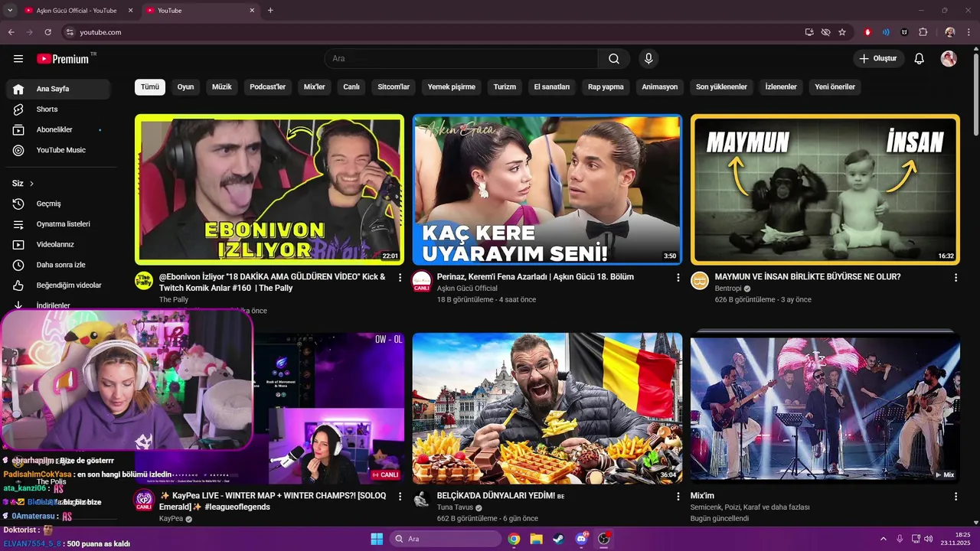Screen dimensions: 980x551
Task: Open Shorts in sidebar
Action: point(58,109)
